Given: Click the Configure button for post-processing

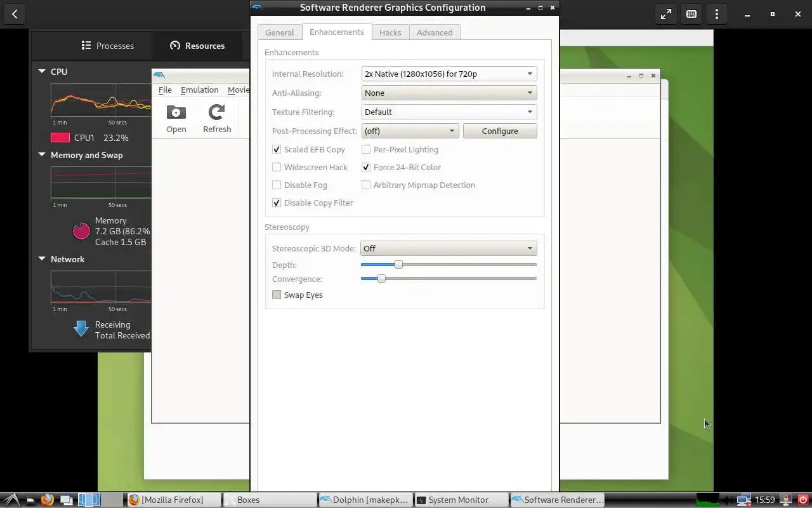Looking at the screenshot, I should coord(500,131).
